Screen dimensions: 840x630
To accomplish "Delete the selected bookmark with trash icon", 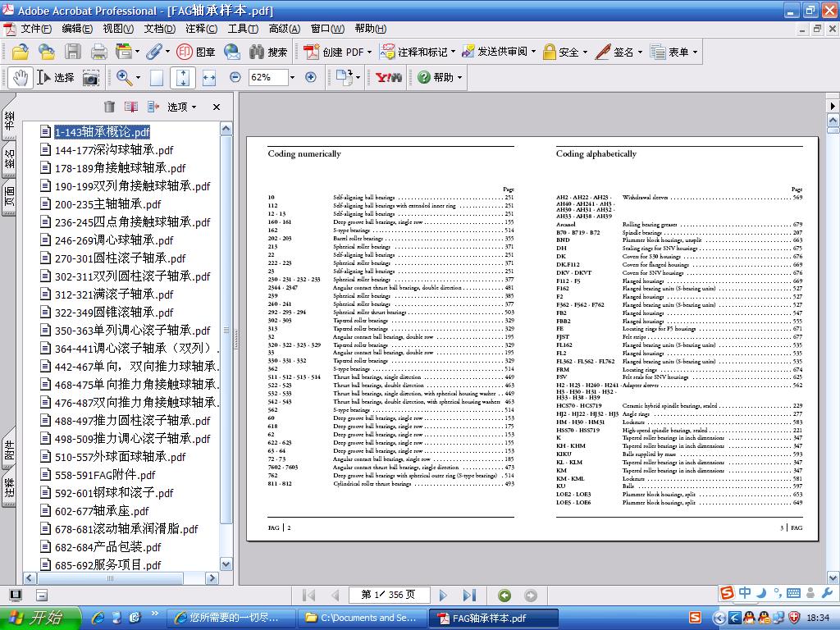I will pyautogui.click(x=109, y=107).
